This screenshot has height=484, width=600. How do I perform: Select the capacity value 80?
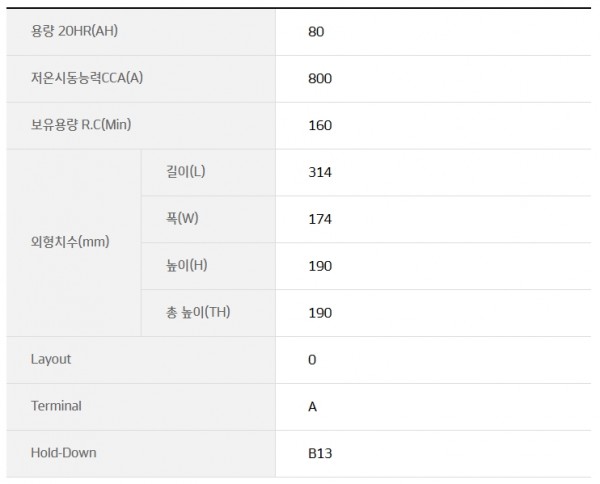pyautogui.click(x=316, y=32)
